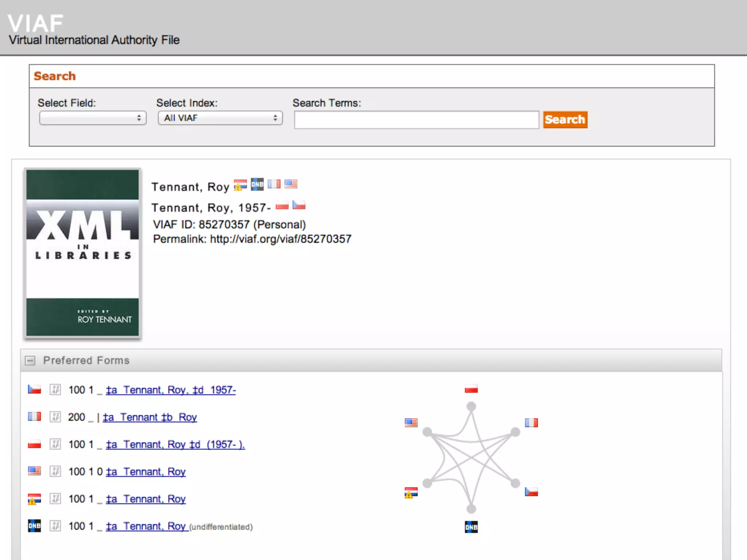Open link Tennant, Roy, ‡d 1957-
The height and width of the screenshot is (560, 747).
tap(171, 390)
